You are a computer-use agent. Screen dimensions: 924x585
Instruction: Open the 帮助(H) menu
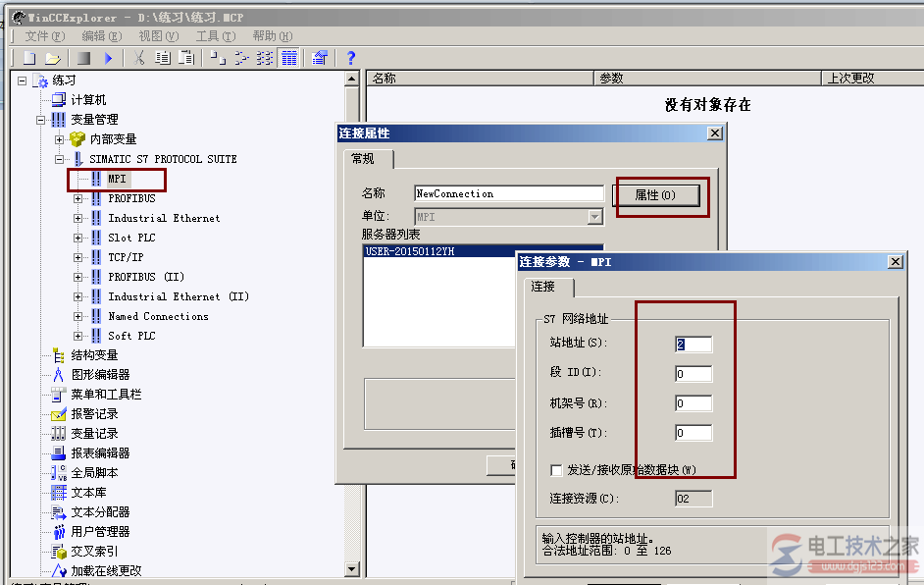(x=273, y=36)
